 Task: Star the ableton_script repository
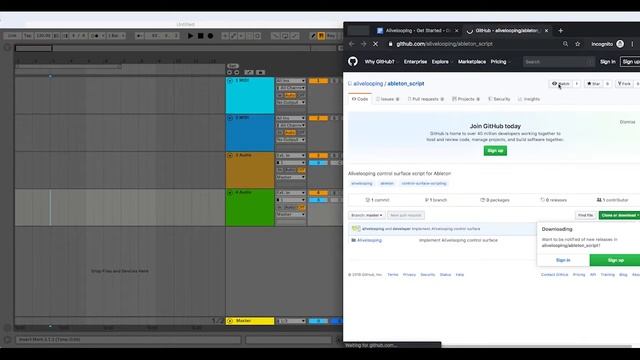593,84
